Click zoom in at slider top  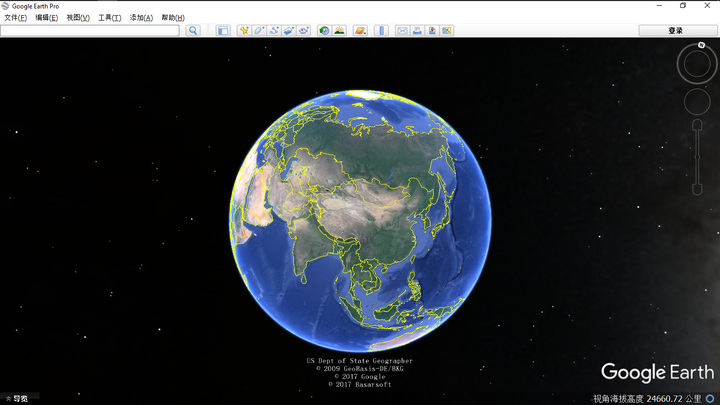click(697, 124)
